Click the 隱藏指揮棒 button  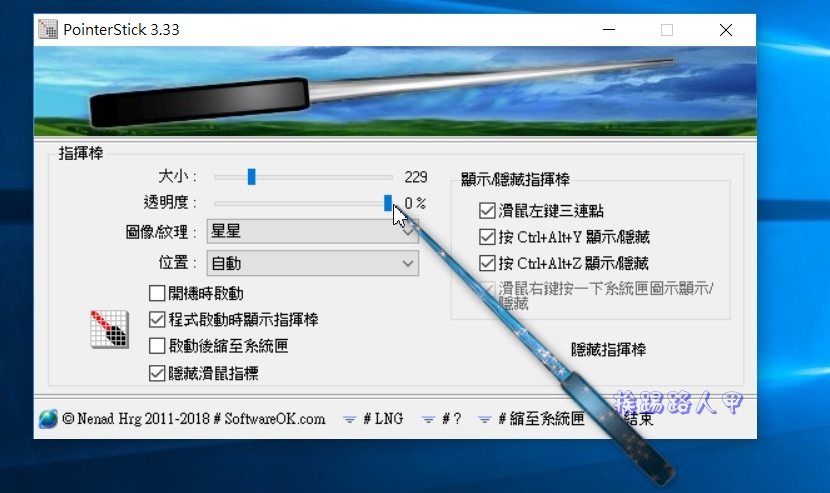click(x=608, y=349)
